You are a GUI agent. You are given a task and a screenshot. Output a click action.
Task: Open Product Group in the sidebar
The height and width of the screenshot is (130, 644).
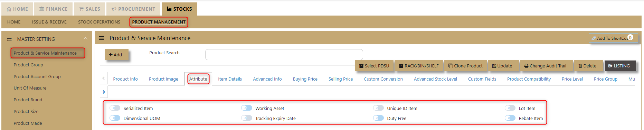(x=28, y=65)
